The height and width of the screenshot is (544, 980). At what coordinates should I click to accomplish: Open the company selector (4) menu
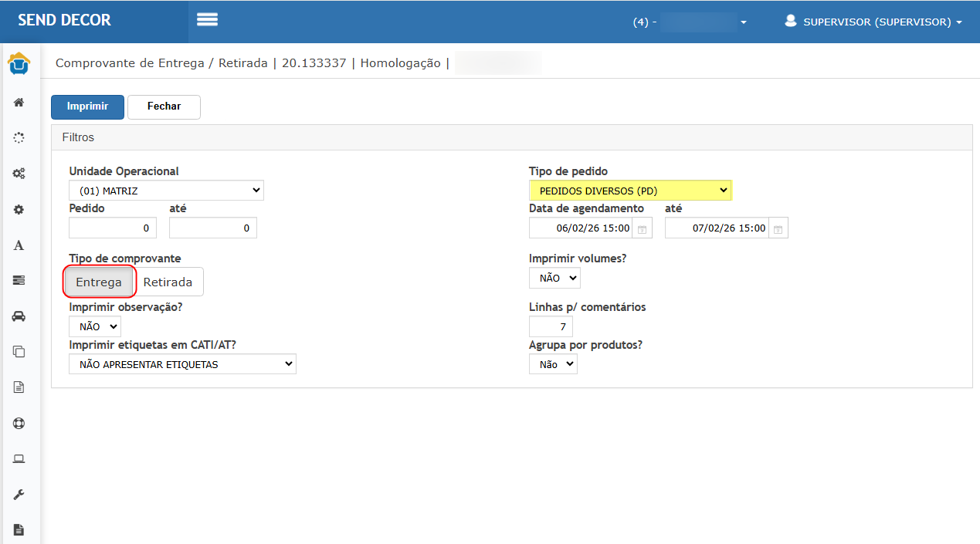[x=690, y=22]
